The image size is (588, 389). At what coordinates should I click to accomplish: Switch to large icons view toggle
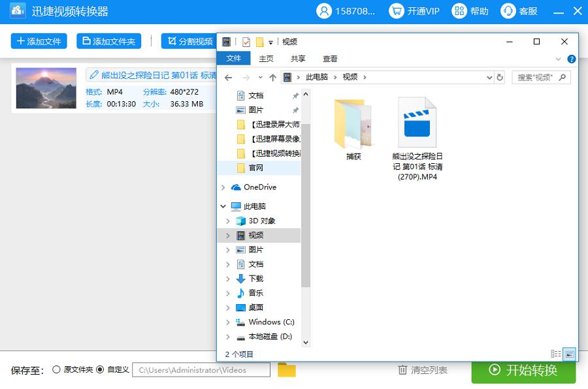click(570, 354)
